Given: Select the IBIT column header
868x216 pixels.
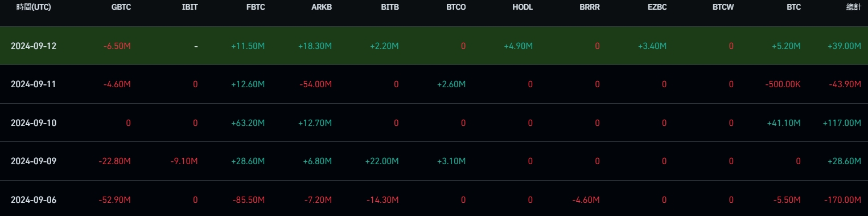Looking at the screenshot, I should [190, 7].
